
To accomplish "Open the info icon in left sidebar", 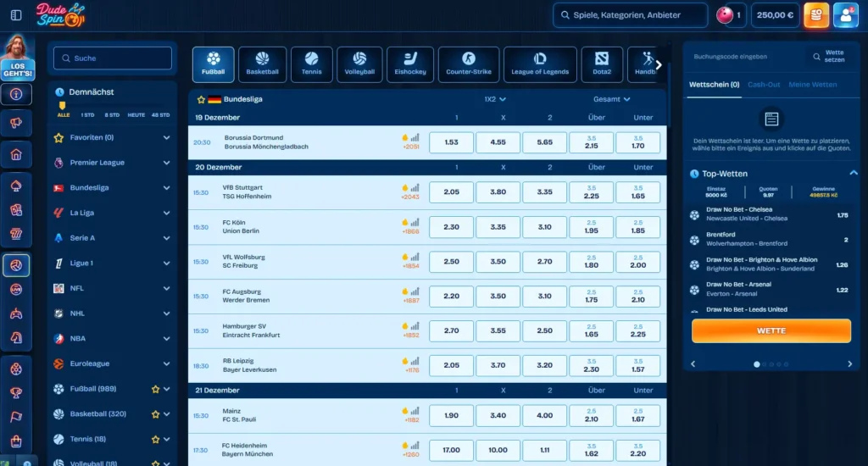I will click(x=16, y=94).
